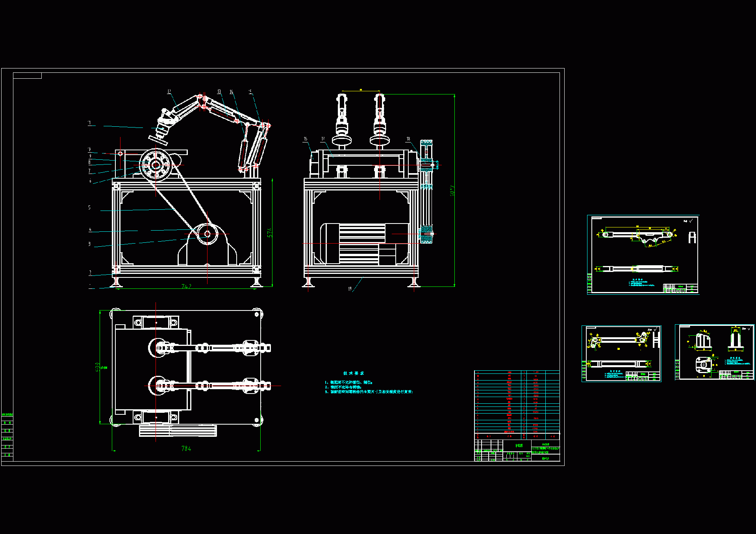Click the cyan technical requirements heading
This screenshot has width=756, height=534.
pos(354,373)
